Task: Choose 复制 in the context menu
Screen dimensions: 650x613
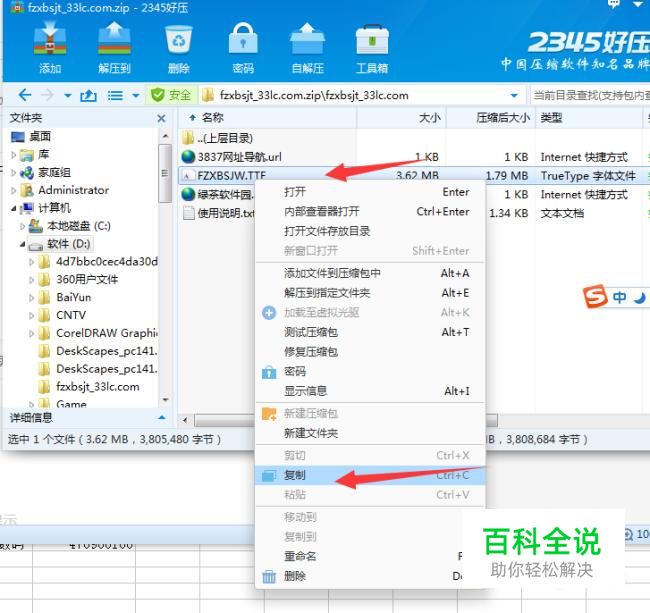Action: click(370, 475)
